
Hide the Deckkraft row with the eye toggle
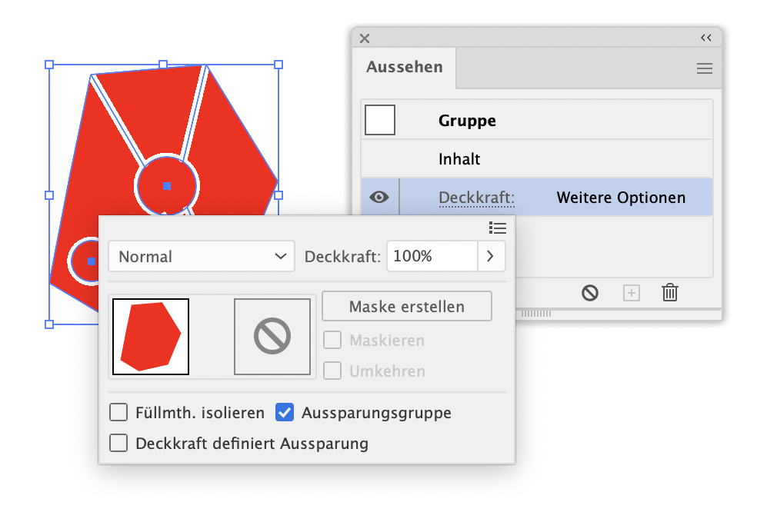point(379,197)
